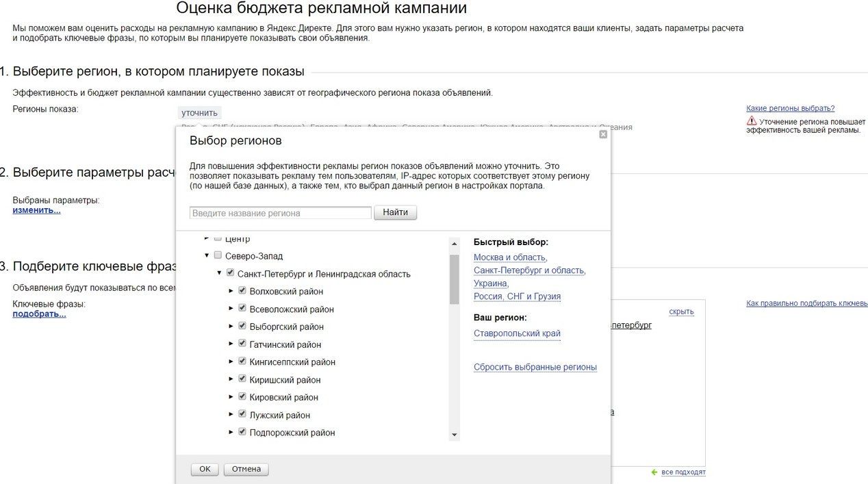
Task: Click the region list scrollbar down arrow
Action: click(x=454, y=435)
